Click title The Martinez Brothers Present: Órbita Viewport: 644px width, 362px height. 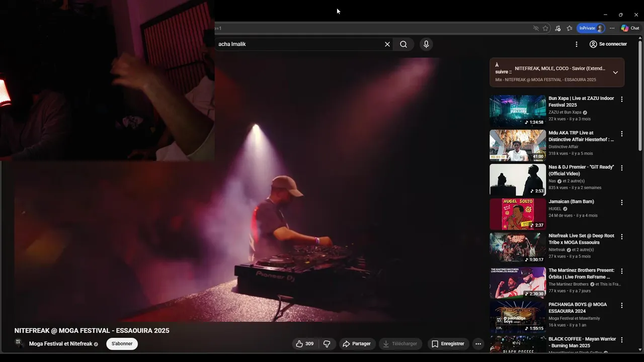581,274
